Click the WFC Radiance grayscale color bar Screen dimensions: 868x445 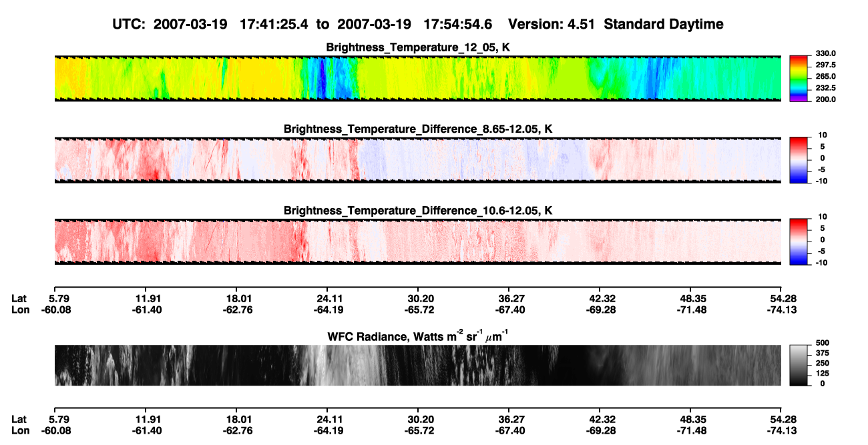pos(799,365)
